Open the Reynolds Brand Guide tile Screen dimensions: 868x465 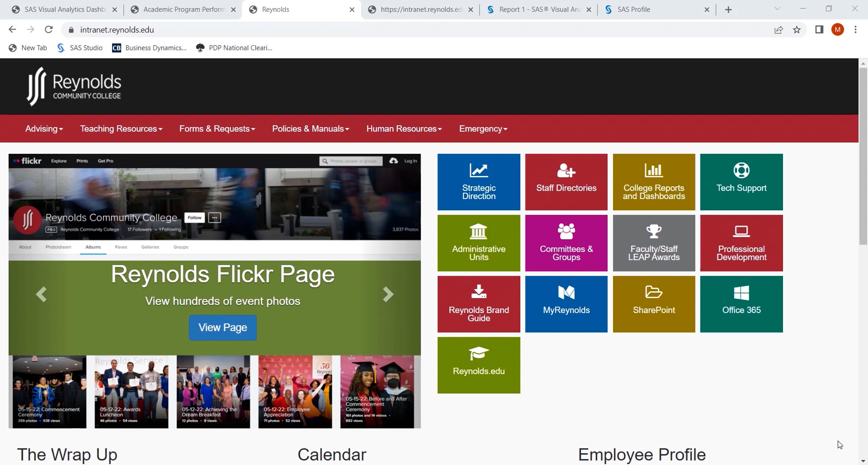478,304
